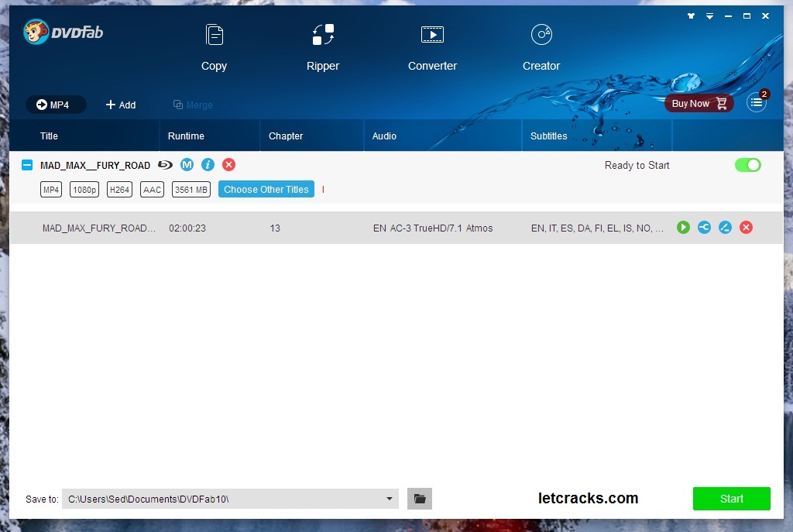Open the Converter module
The image size is (793, 532).
[432, 48]
